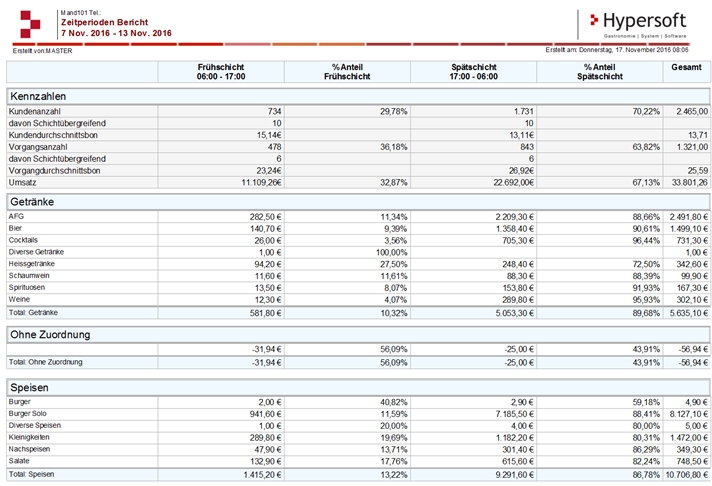Image resolution: width=712 pixels, height=486 pixels.
Task: Click the Frühschicht value 15,14€
Action: (x=269, y=135)
